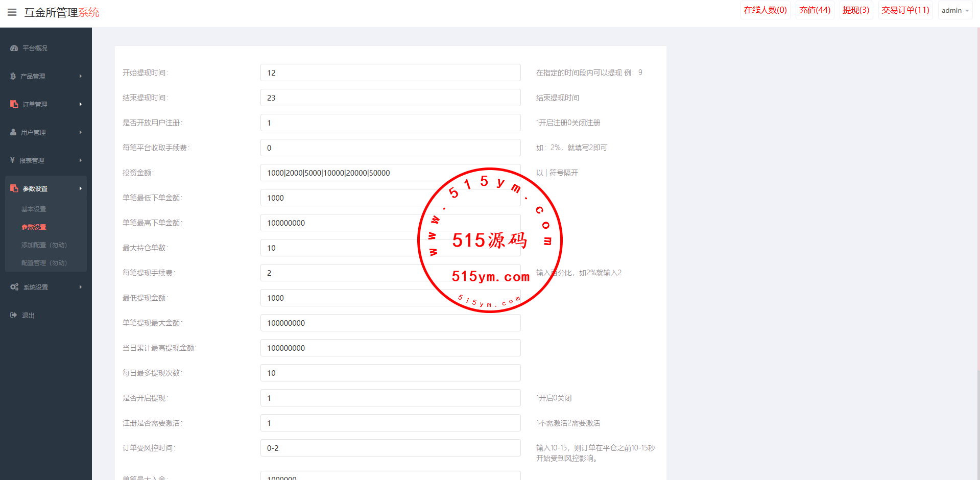Screen dimensions: 980x480
Task: Click the 开始提现时间 input field
Action: pos(390,73)
